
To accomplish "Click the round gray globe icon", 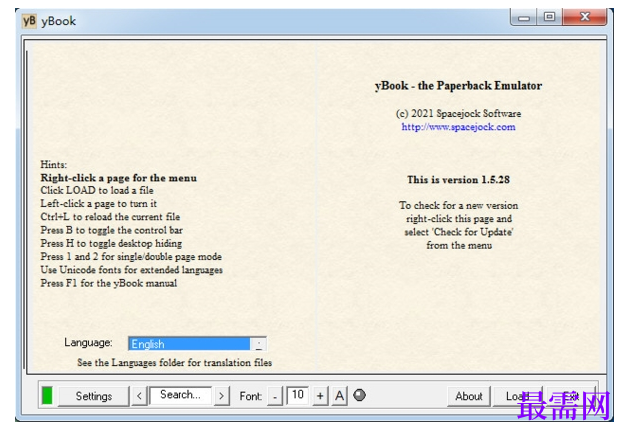I will click(x=359, y=395).
